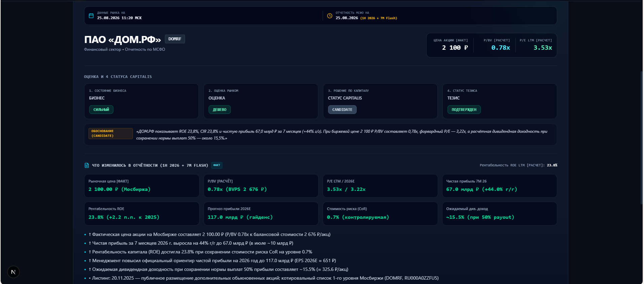
Task: Open the Состояние бизнеса card
Action: (141, 101)
